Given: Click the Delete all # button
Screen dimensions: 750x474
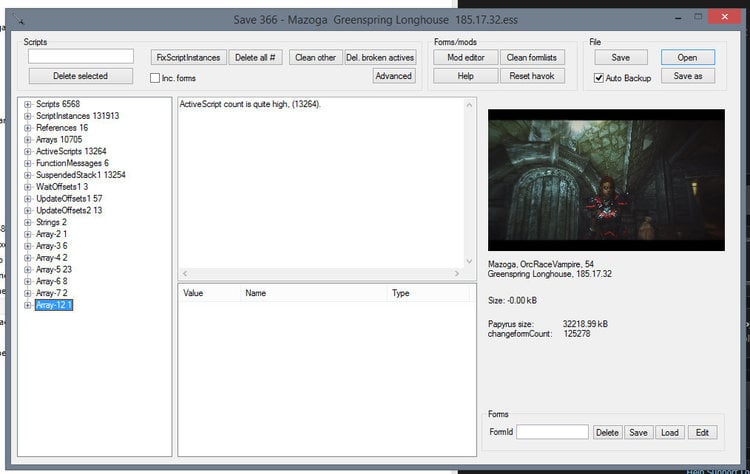Looking at the screenshot, I should 255,57.
